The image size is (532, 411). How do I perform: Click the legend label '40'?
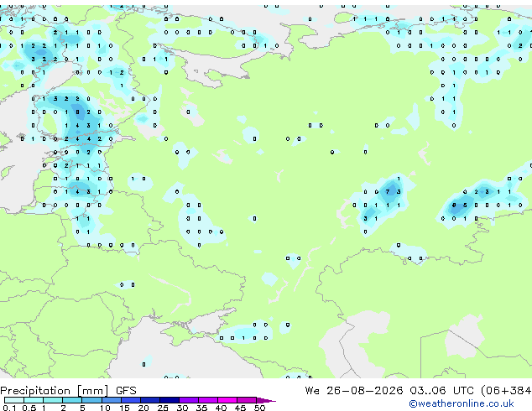(221, 408)
